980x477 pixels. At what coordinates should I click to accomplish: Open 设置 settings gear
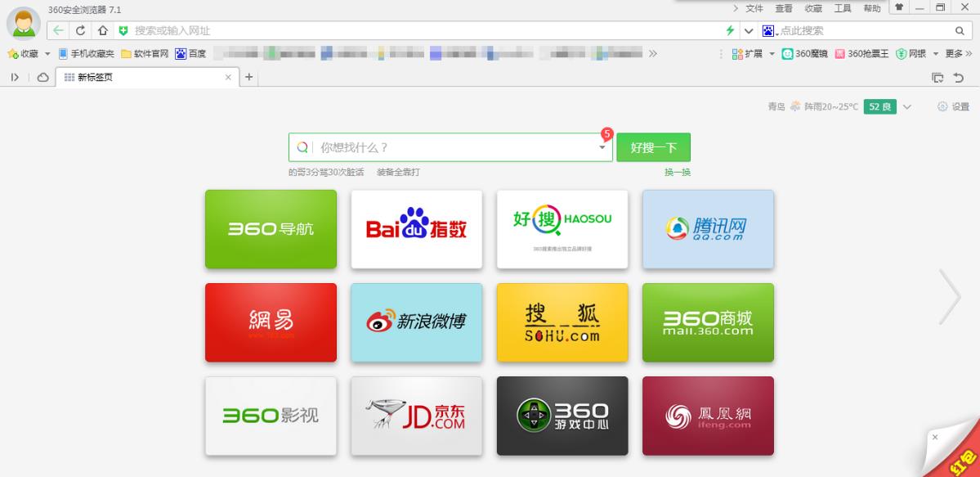[x=953, y=107]
